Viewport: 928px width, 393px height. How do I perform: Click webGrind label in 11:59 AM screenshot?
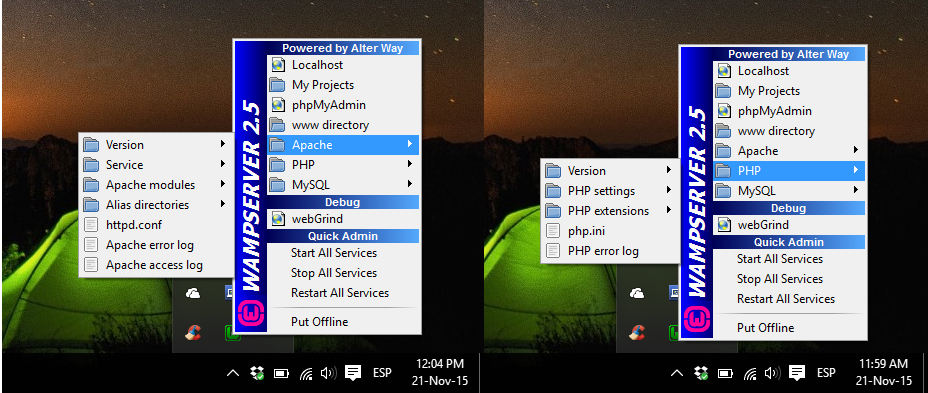[x=763, y=226]
